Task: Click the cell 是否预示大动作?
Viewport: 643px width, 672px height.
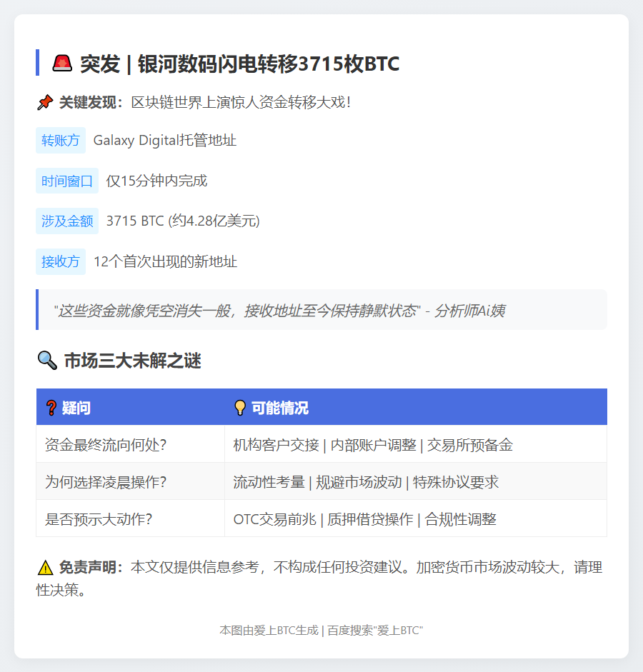Action: click(x=130, y=518)
